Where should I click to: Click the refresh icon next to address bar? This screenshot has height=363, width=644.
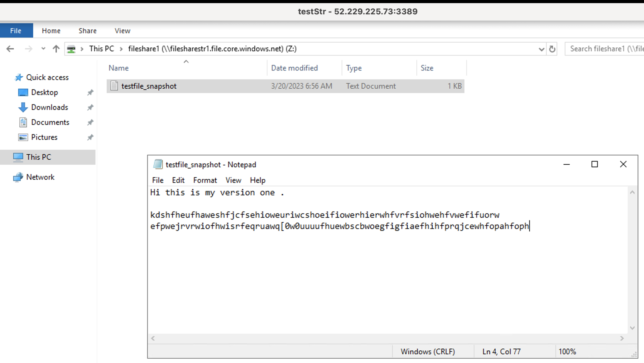(552, 49)
